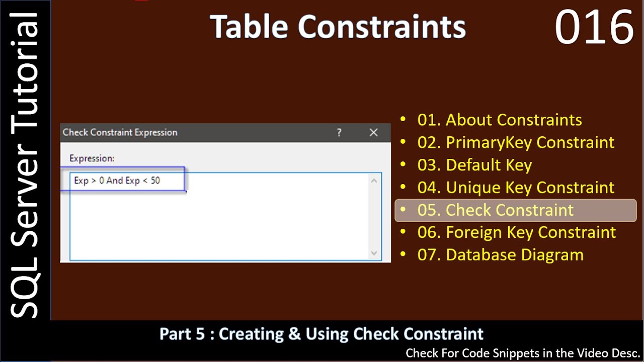Close the Check Constraint Expression dialog
The width and height of the screenshot is (644, 362).
click(x=373, y=133)
